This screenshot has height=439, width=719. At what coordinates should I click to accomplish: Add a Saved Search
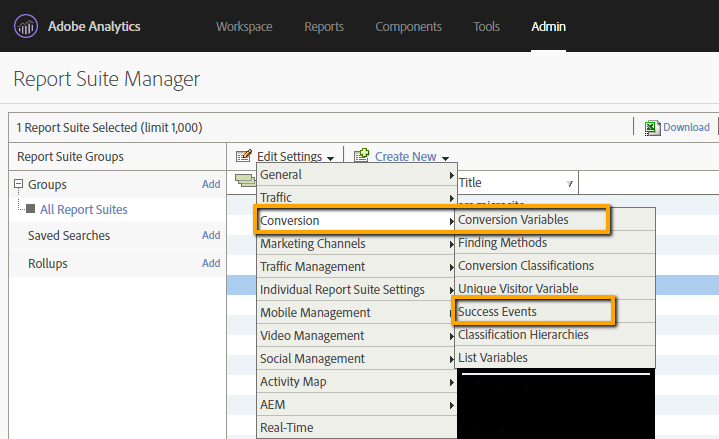click(x=211, y=235)
